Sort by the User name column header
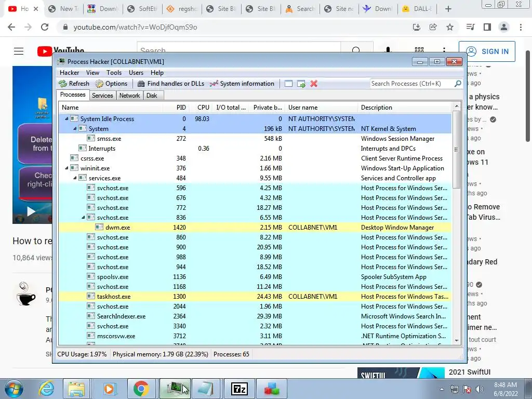The width and height of the screenshot is (532, 399). 322,107
